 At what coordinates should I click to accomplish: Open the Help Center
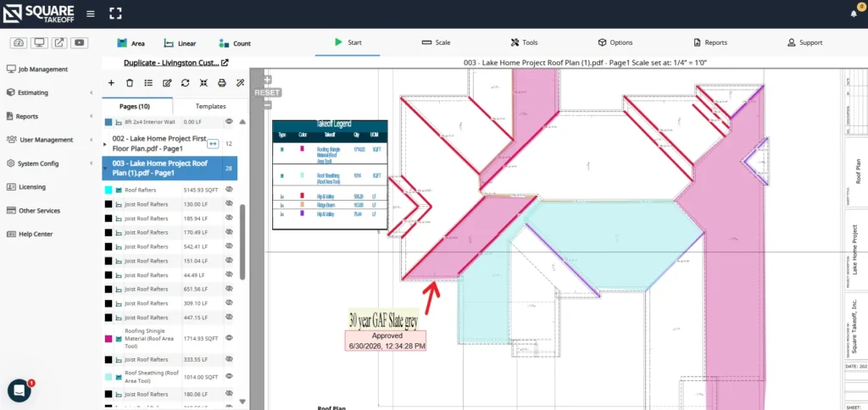30,234
